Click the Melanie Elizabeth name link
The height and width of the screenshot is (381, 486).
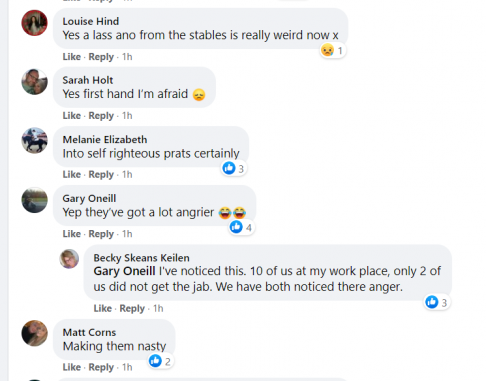coord(105,139)
